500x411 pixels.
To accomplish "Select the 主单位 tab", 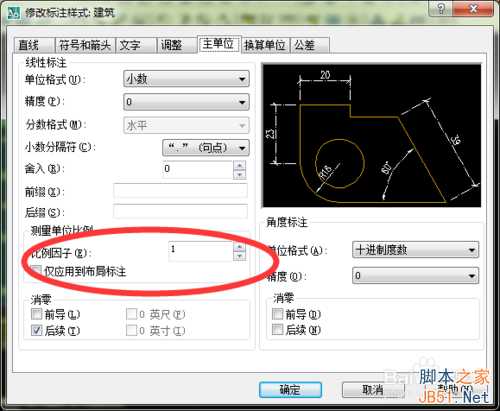I will [x=219, y=44].
